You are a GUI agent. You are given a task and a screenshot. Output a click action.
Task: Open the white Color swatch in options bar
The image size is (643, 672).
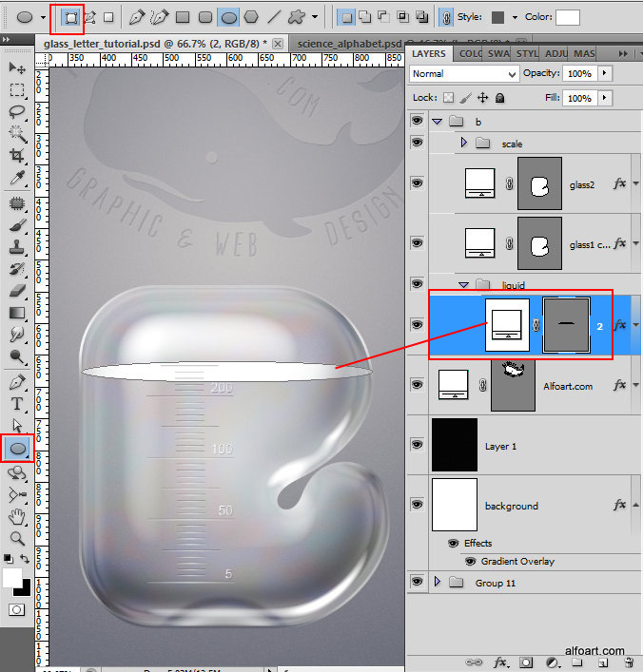(x=568, y=17)
